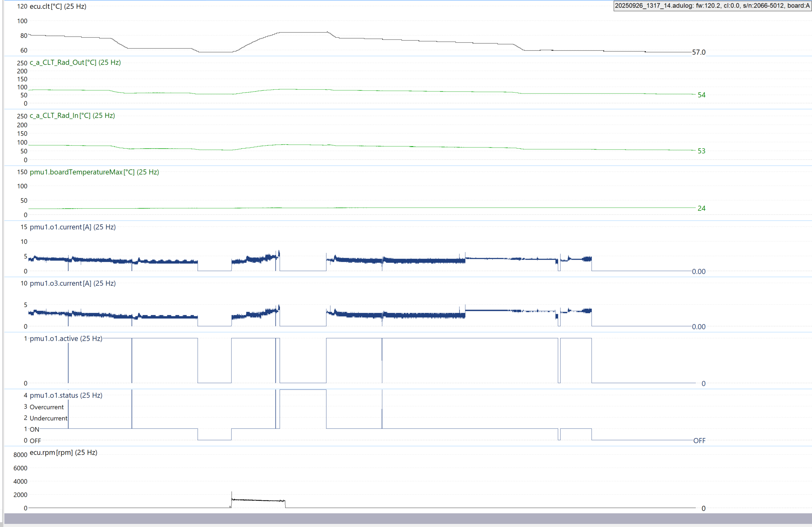Select the pmu1.o1.status channel label

point(66,395)
